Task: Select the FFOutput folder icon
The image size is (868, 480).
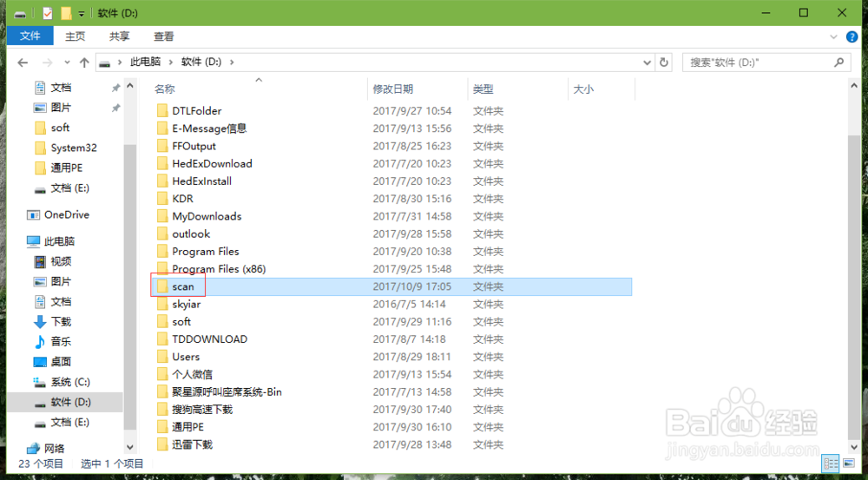Action: tap(162, 146)
